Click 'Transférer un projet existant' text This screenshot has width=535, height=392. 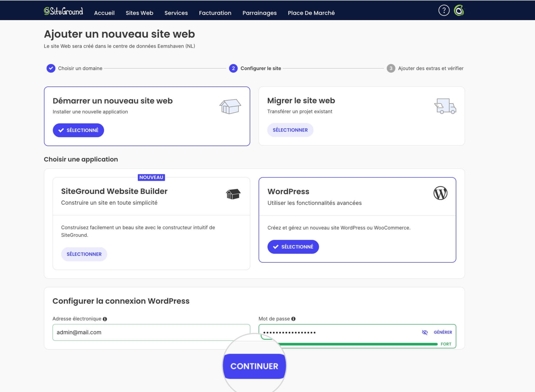(300, 111)
